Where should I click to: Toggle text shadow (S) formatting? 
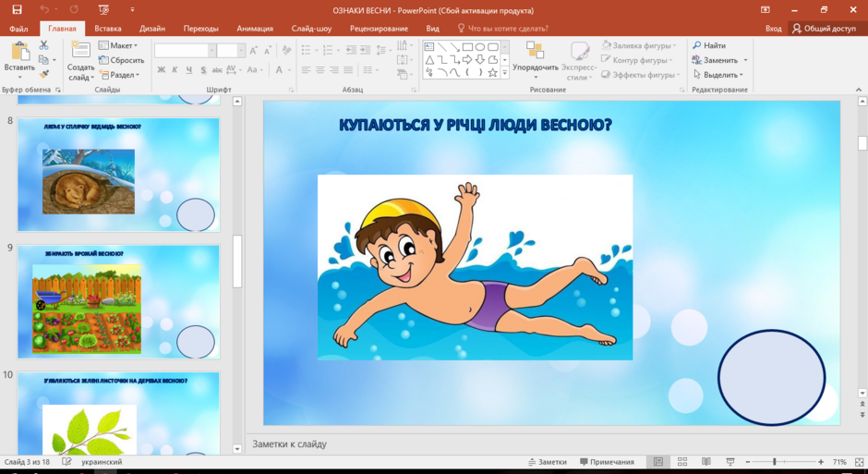[203, 70]
